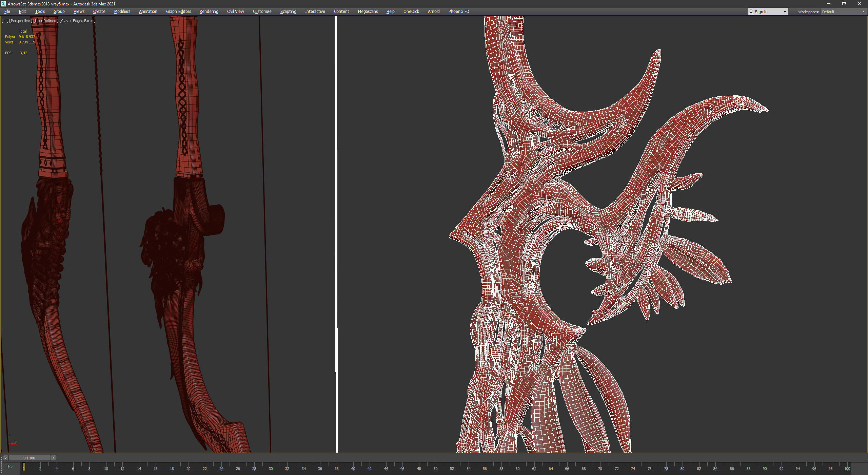Image resolution: width=868 pixels, height=475 pixels.
Task: Click the viewport [+] general label
Action: [x=5, y=21]
